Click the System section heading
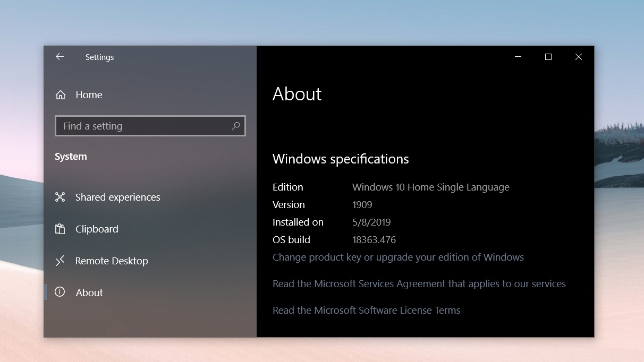This screenshot has height=362, width=644. 71,157
